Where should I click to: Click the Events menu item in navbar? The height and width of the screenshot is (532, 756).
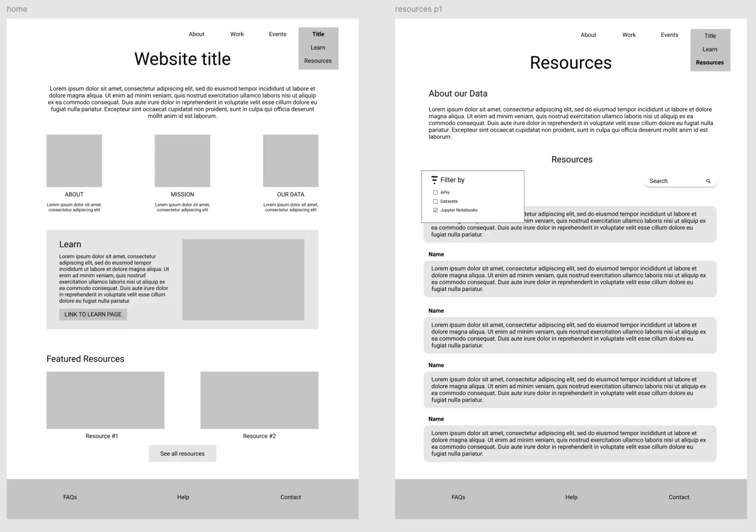(x=277, y=34)
